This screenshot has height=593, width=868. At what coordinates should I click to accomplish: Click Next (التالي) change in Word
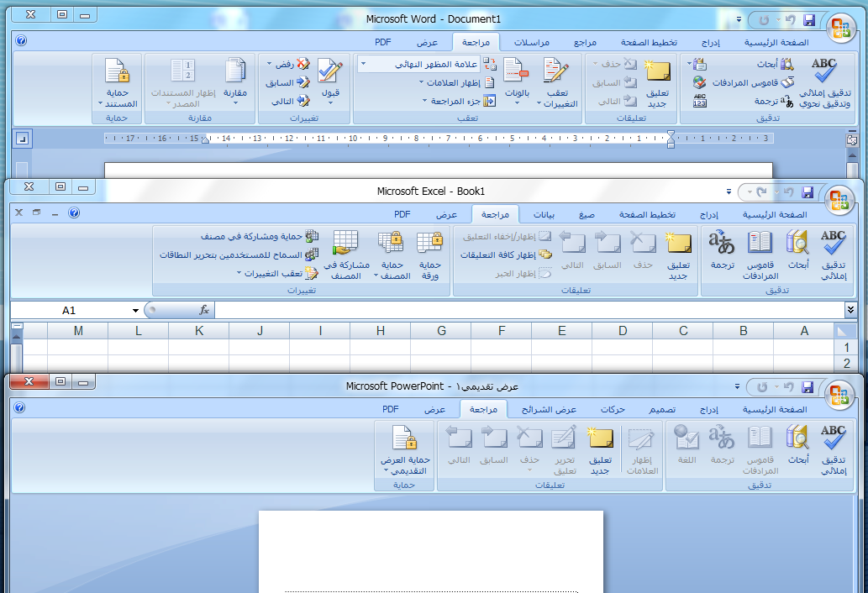click(291, 102)
